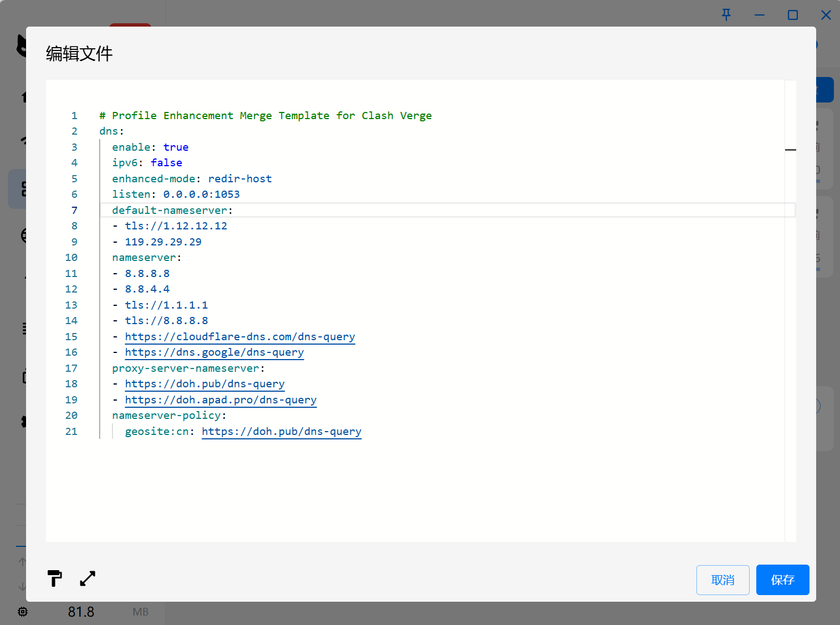Image resolution: width=840 pixels, height=625 pixels.
Task: Click the 'ipv6: false' value
Action: (x=166, y=163)
